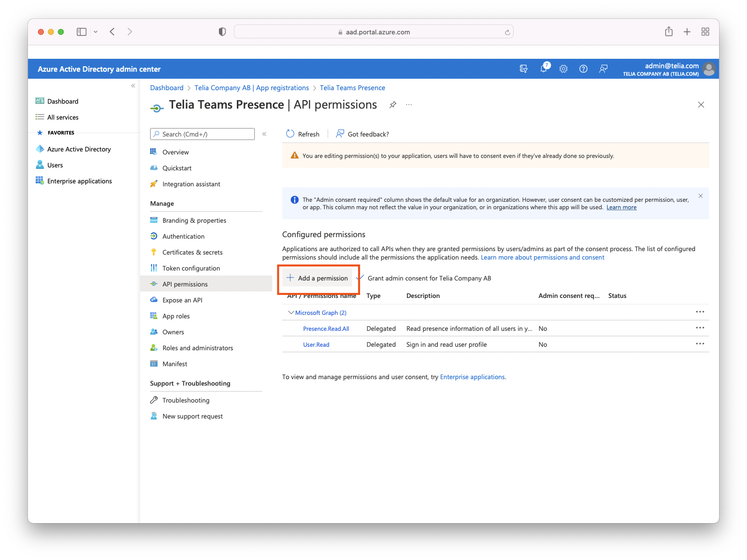Viewport: 747px width, 560px height.
Task: Click the Safari address bar
Action: [x=373, y=32]
